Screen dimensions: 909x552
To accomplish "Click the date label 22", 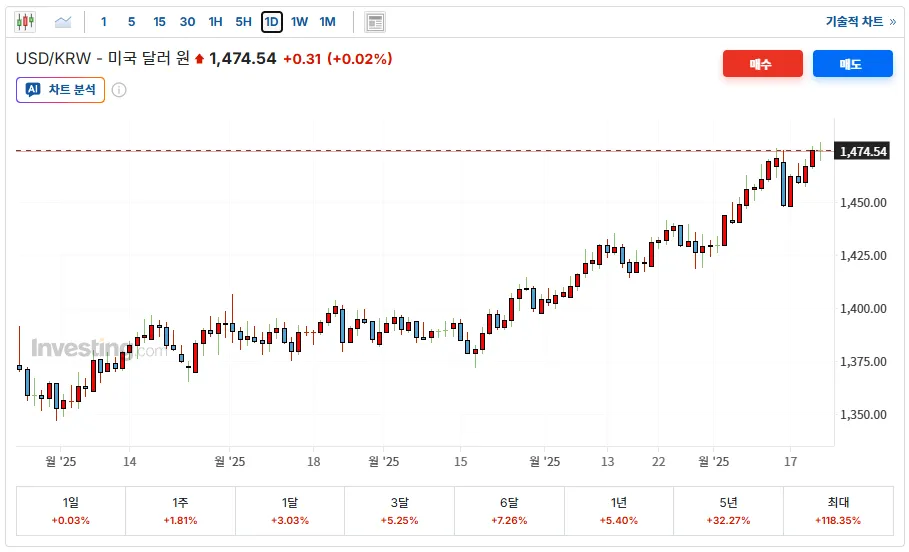I will point(658,462).
